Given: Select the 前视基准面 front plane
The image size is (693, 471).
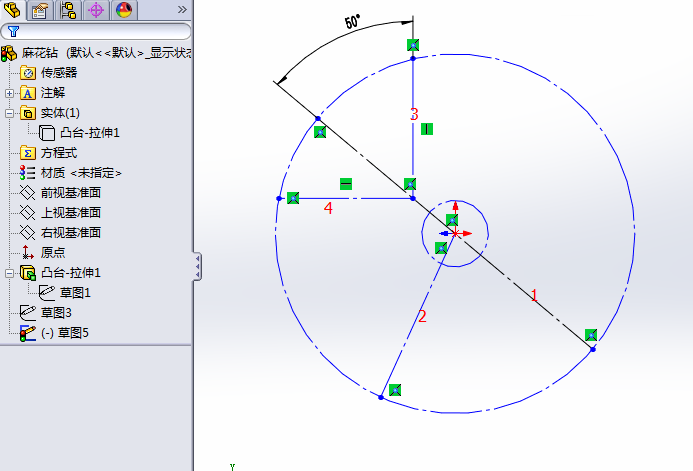Looking at the screenshot, I should click(71, 192).
